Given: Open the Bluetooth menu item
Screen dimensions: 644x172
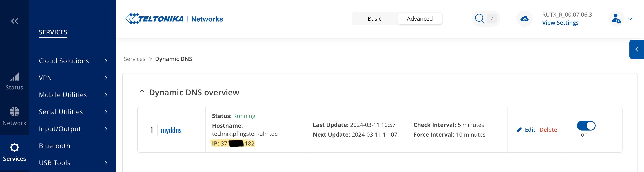Looking at the screenshot, I should (x=54, y=146).
